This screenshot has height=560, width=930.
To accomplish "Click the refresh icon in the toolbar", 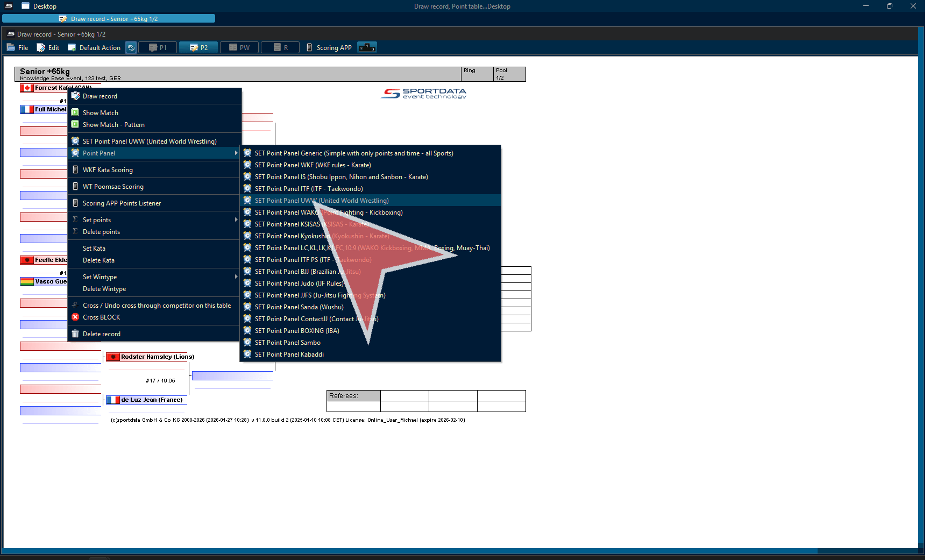I will click(x=131, y=48).
